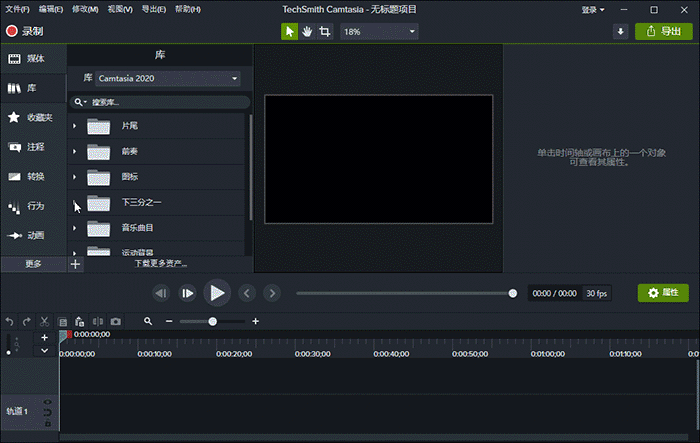Click the timeline zoom magnifier icon

click(148, 321)
